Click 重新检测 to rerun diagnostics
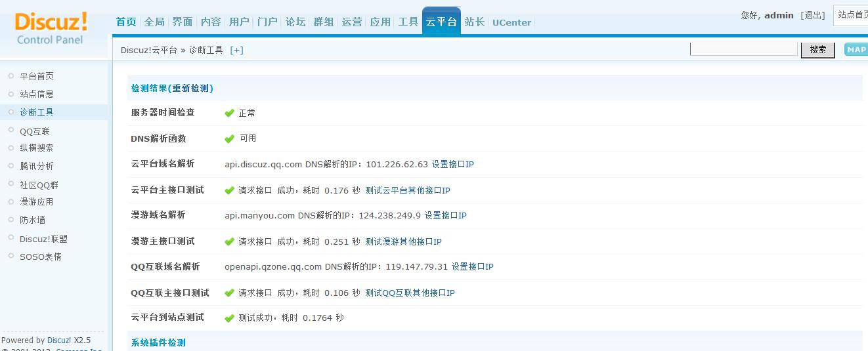 [191, 88]
